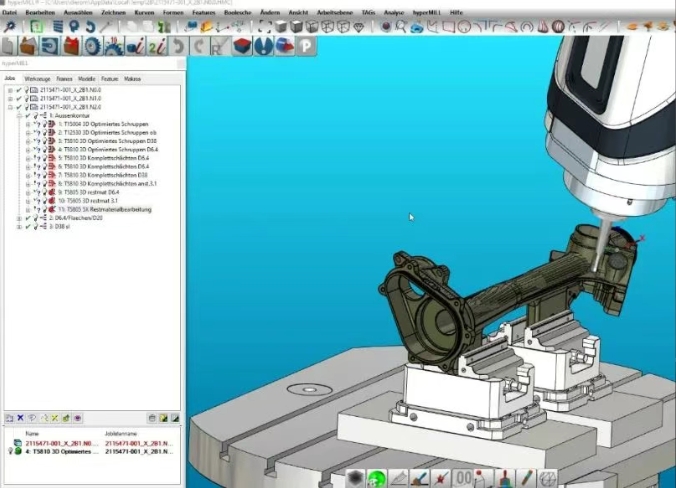Click the undo arrow in hyperMILL toolbar
Screen dimensions: 676x488
click(x=179, y=46)
